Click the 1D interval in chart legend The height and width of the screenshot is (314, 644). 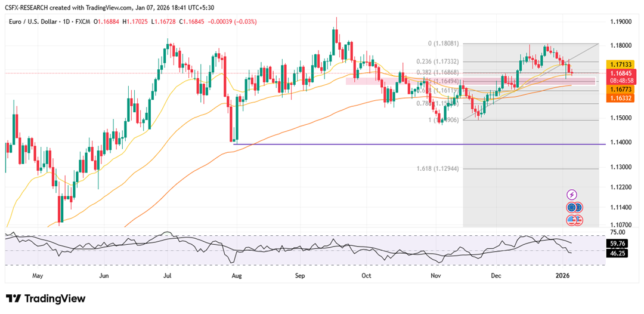[73, 21]
